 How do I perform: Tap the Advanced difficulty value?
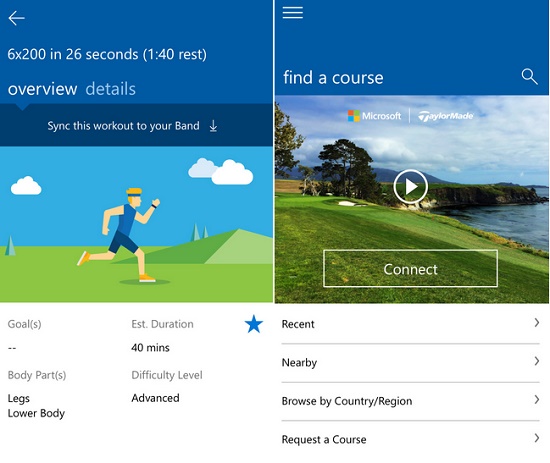(x=155, y=398)
